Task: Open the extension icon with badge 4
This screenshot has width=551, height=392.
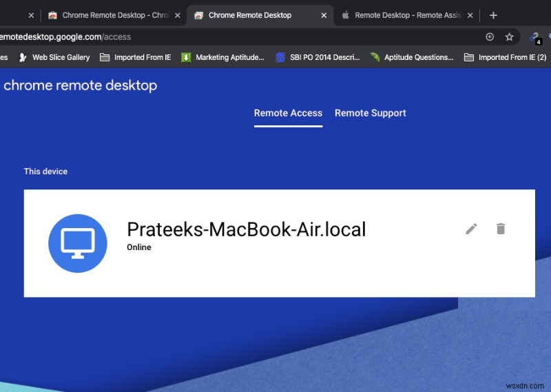Action: click(x=535, y=37)
